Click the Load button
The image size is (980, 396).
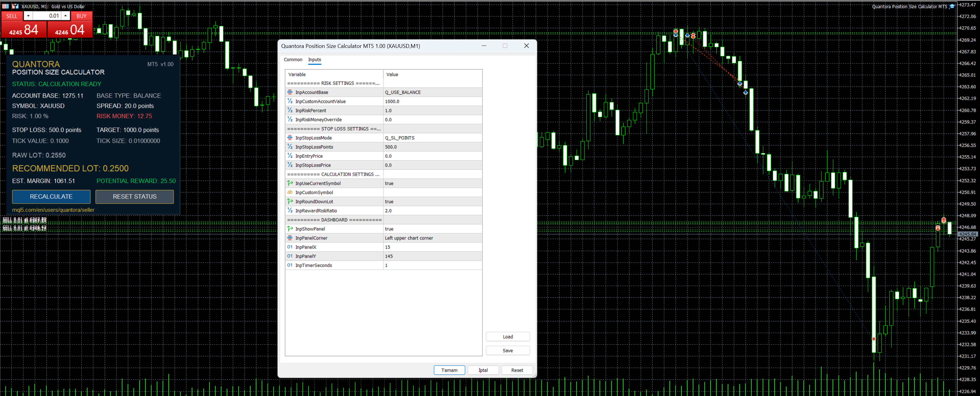coord(508,337)
